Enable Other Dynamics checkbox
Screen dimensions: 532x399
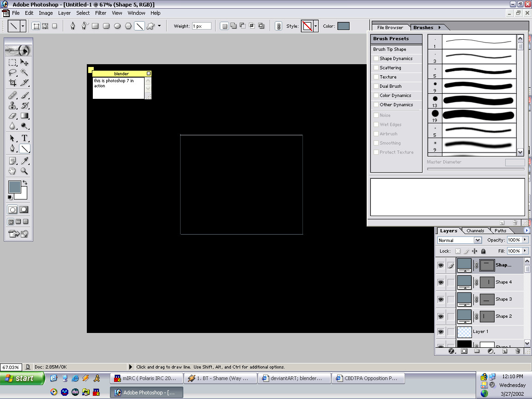(x=376, y=104)
